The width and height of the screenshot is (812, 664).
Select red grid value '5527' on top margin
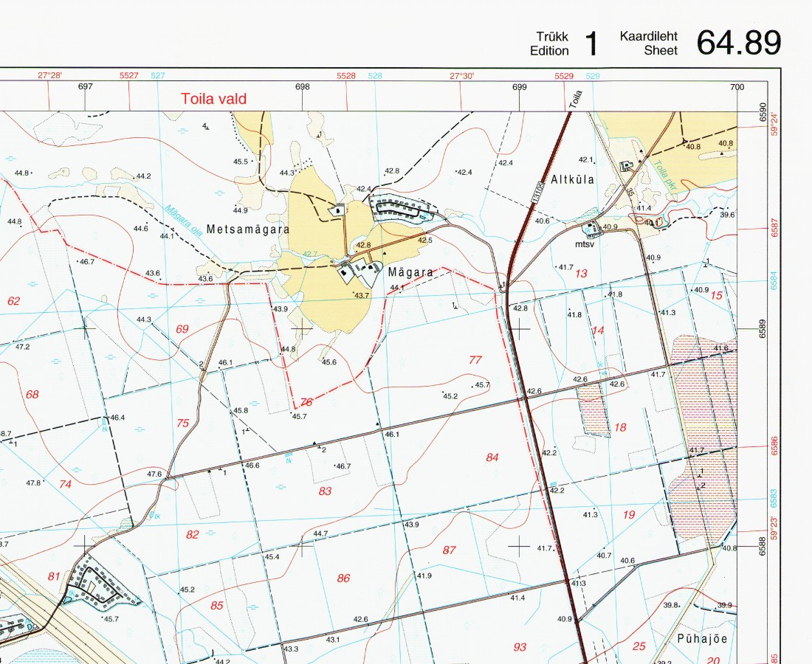coord(129,75)
